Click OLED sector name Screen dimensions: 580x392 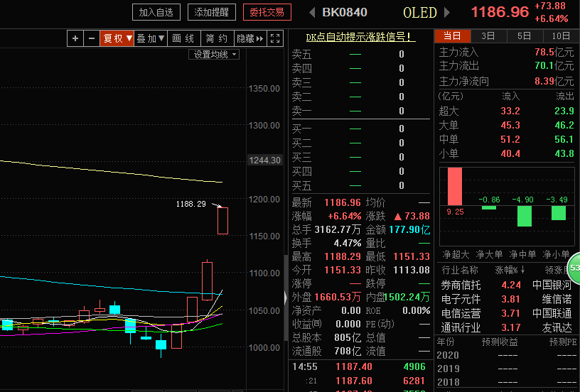tap(420, 13)
